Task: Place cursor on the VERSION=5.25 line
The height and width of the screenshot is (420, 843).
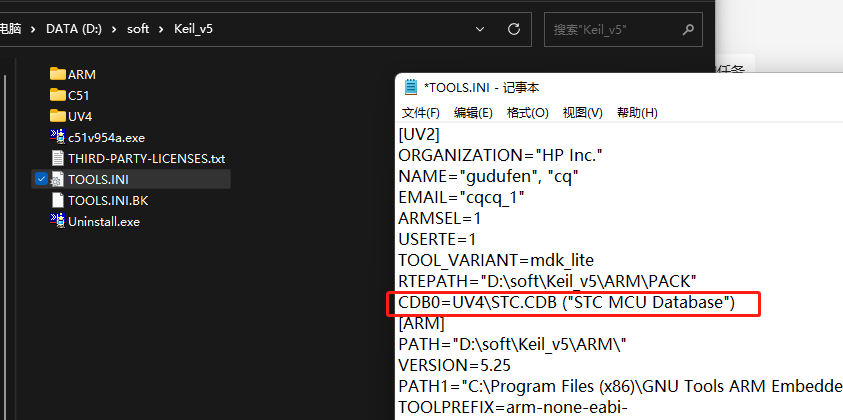Action: pos(454,366)
